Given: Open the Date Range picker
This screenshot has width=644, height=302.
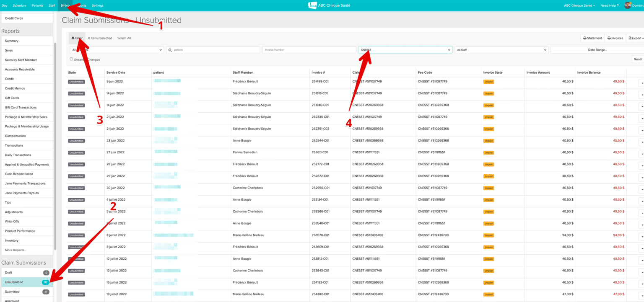Looking at the screenshot, I should point(597,50).
